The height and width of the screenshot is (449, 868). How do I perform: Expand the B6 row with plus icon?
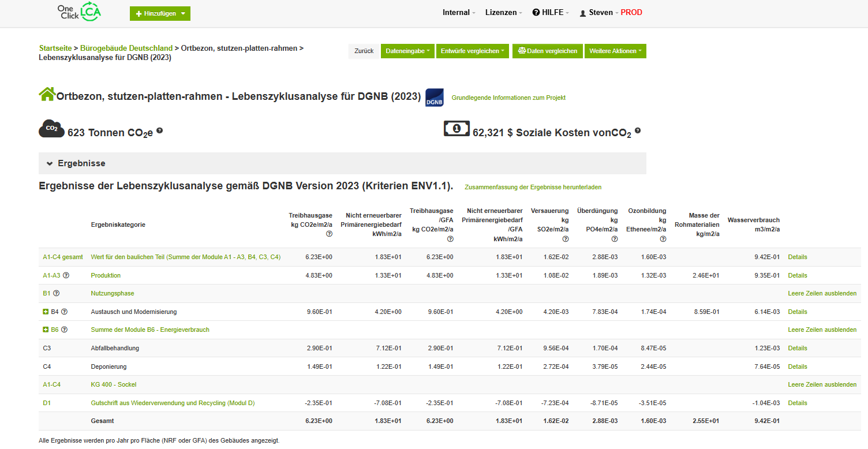pyautogui.click(x=46, y=330)
